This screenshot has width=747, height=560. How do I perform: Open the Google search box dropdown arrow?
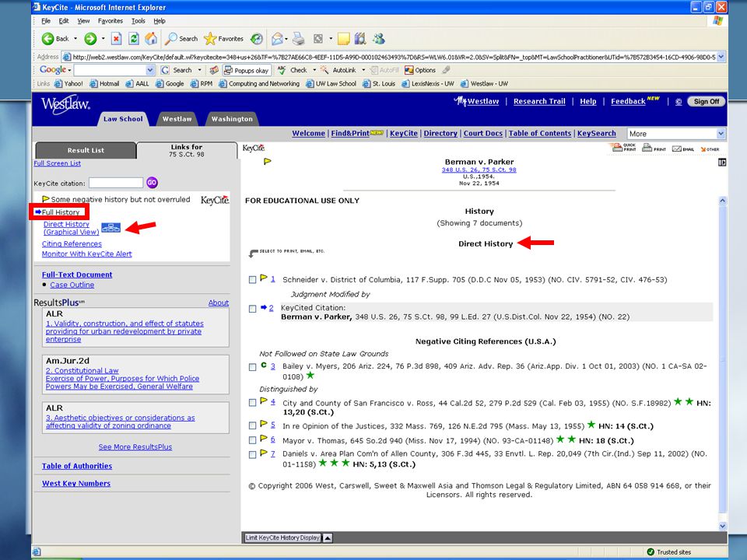click(x=150, y=71)
